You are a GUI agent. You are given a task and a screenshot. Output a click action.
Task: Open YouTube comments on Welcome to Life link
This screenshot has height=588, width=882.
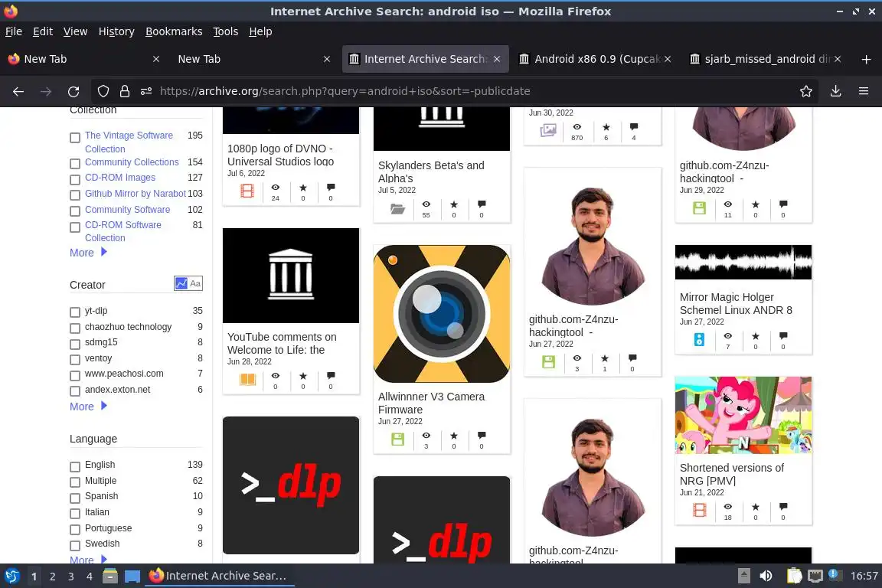(282, 343)
